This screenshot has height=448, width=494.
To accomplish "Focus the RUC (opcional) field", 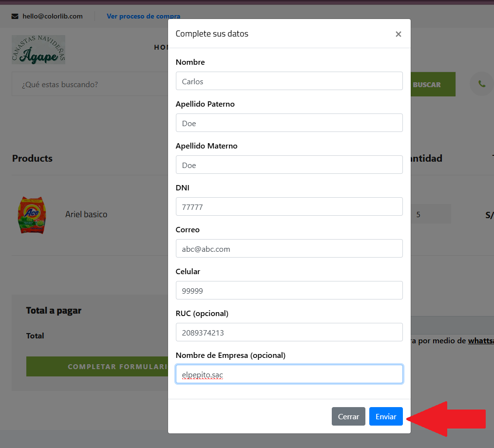I will coord(289,333).
